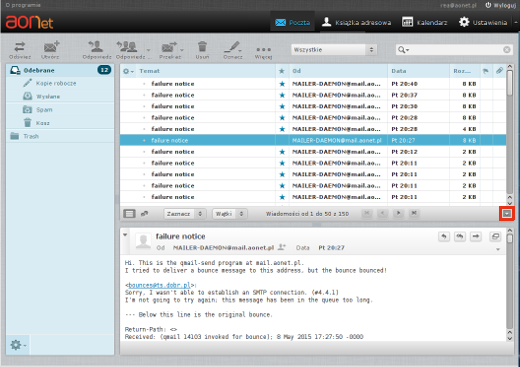Refresh mail with the Odśwież button

pos(20,50)
